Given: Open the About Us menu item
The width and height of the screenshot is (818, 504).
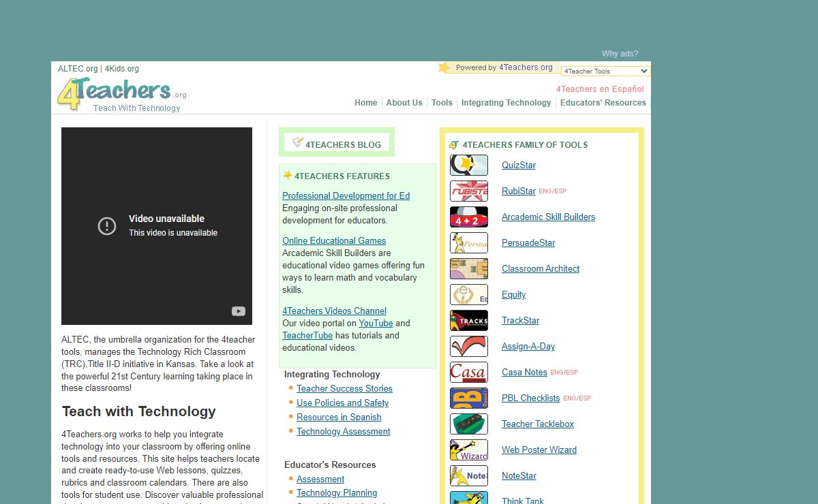Looking at the screenshot, I should (x=404, y=103).
